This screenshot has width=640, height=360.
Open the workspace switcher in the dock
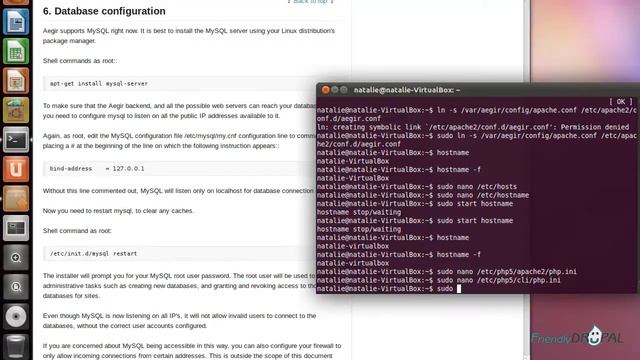coord(16,228)
